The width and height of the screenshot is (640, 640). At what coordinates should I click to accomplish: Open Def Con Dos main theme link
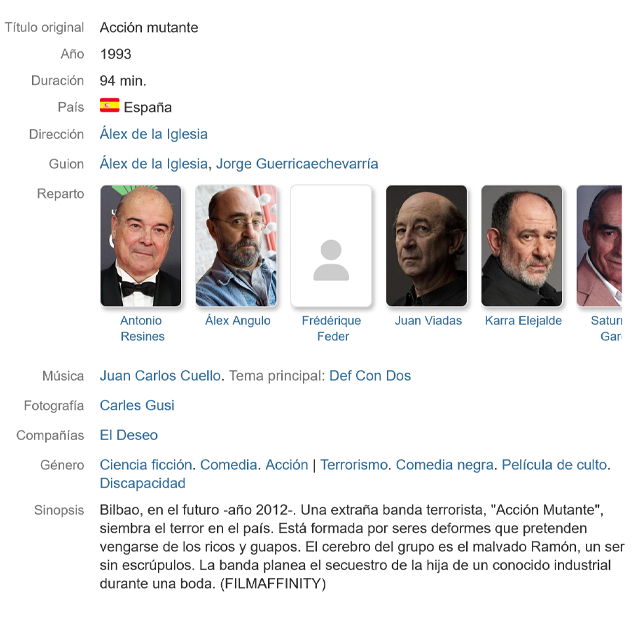click(370, 376)
